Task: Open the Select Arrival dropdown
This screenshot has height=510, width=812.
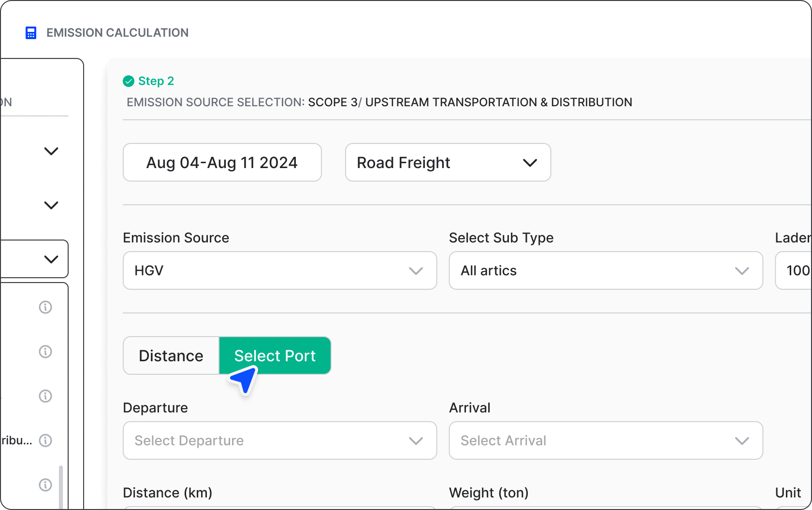Action: coord(606,440)
